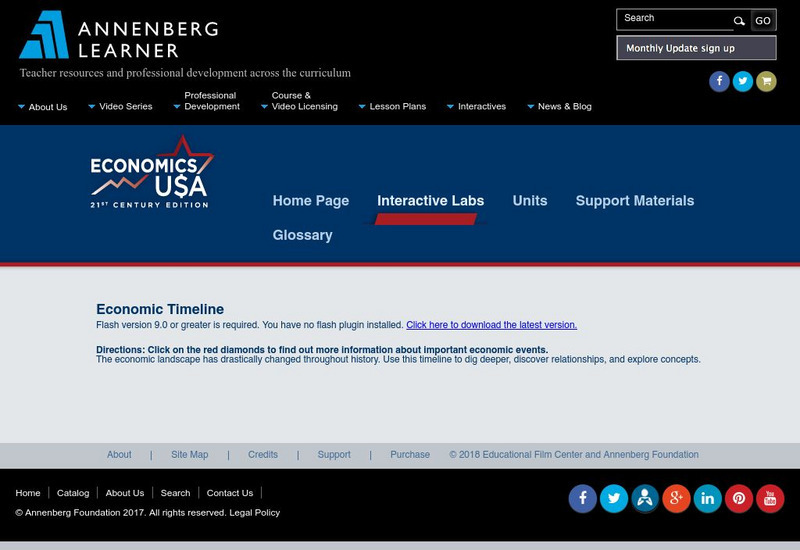Click the Search input field
The height and width of the screenshot is (550, 800).
674,19
